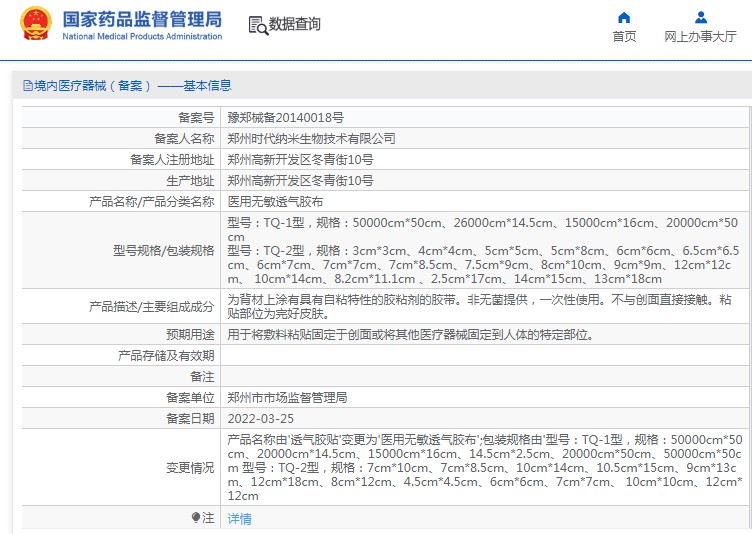752x534 pixels.
Task: Click the 数据查询 magnifier document icon
Action: tap(257, 25)
